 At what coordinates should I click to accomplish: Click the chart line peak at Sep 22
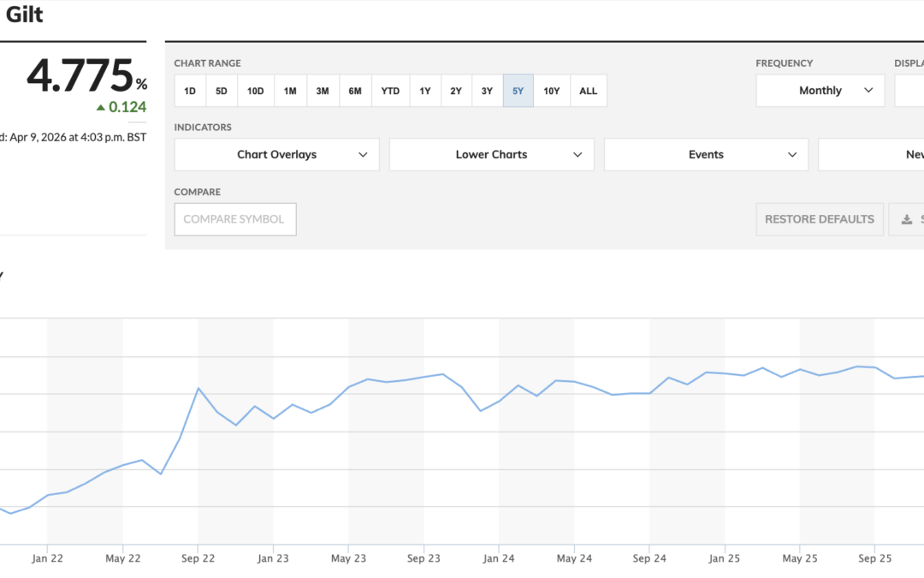[198, 388]
